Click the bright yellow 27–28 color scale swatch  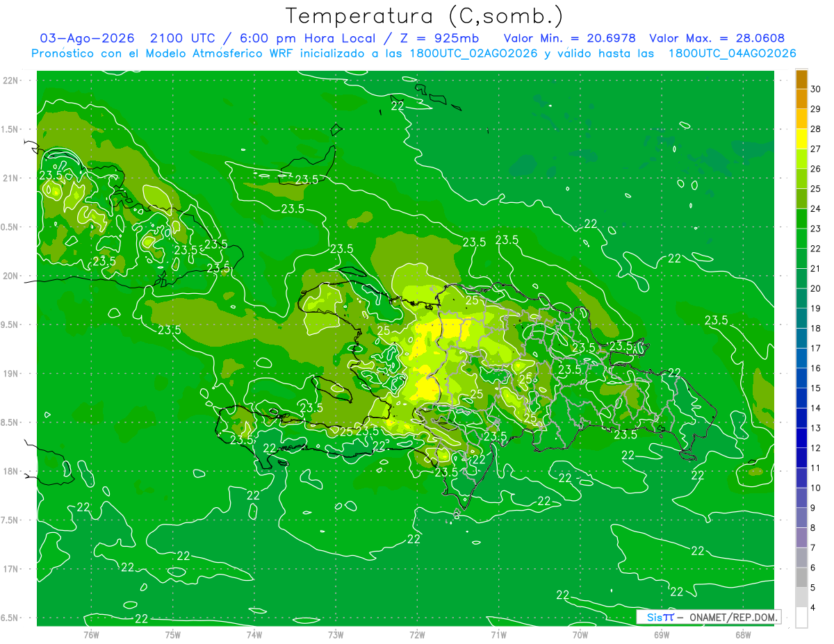[x=801, y=139]
